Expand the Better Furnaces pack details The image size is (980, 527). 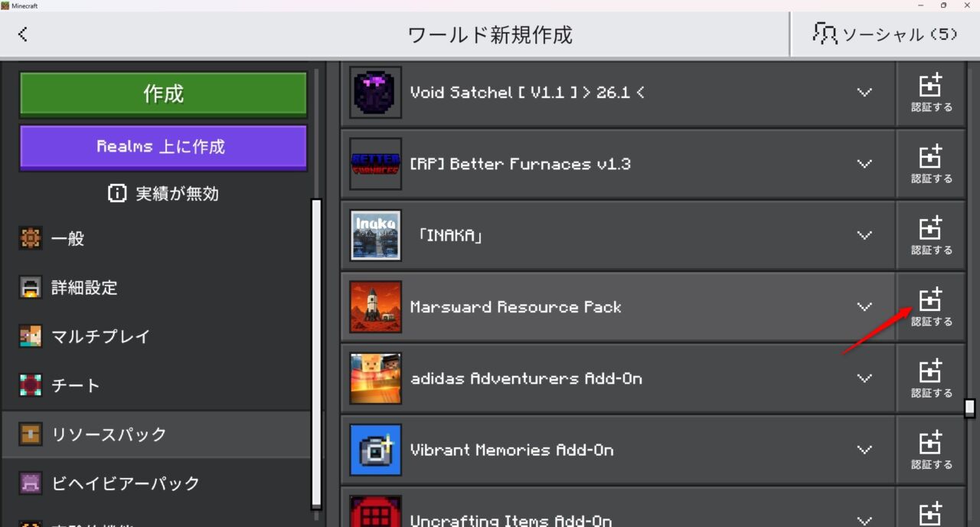(x=864, y=164)
